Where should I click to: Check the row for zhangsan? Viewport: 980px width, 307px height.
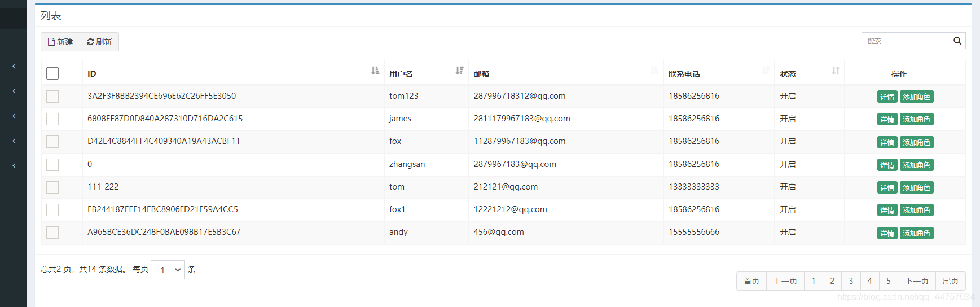pyautogui.click(x=52, y=165)
